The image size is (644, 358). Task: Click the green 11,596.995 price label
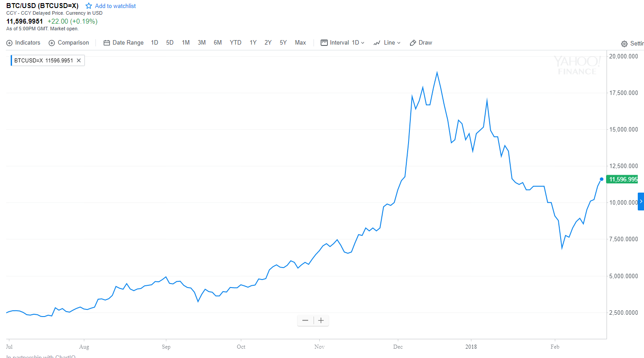pyautogui.click(x=622, y=179)
